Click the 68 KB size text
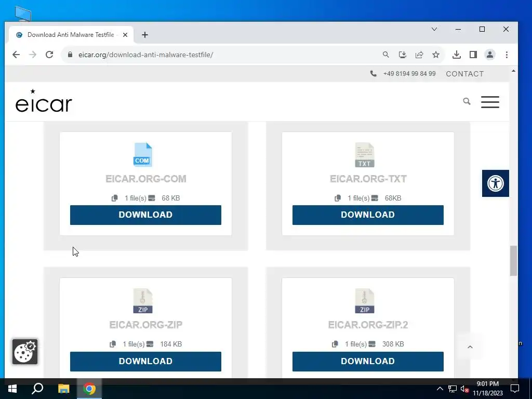 tap(170, 198)
